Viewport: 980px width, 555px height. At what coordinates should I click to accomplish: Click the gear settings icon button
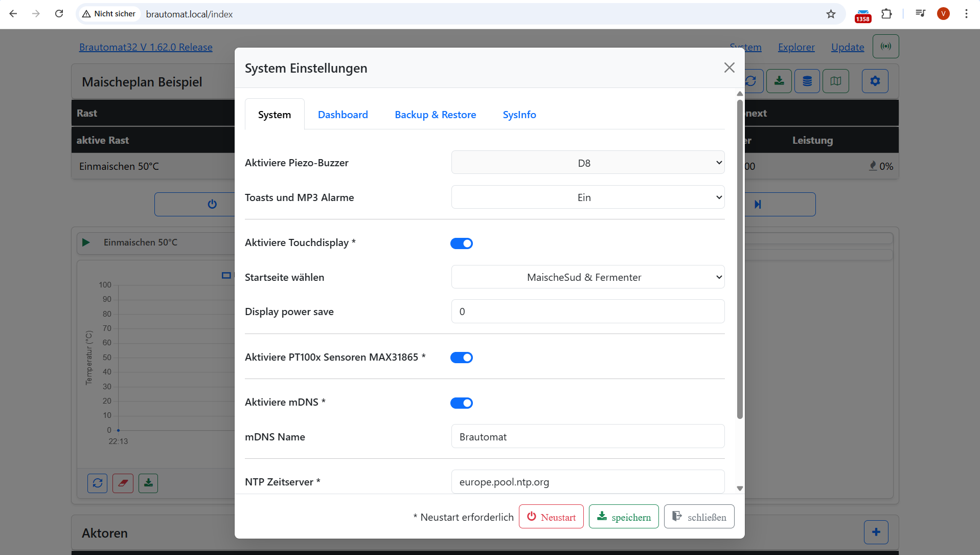click(x=875, y=81)
